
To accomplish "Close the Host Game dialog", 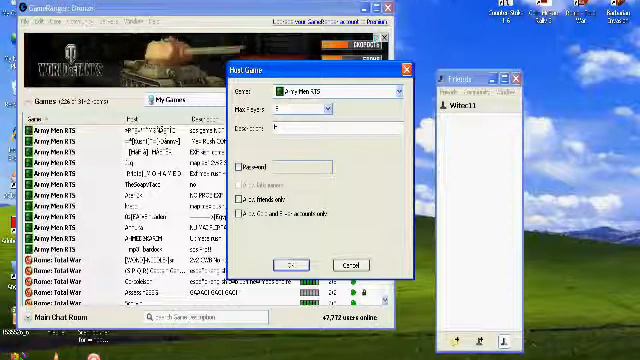I will [x=407, y=70].
